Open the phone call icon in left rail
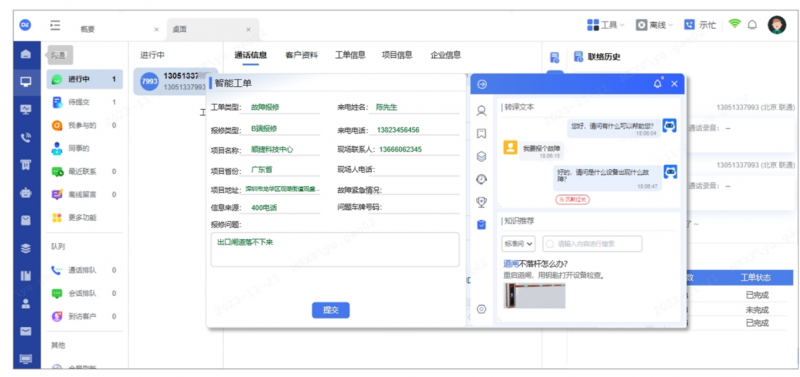 (26, 137)
